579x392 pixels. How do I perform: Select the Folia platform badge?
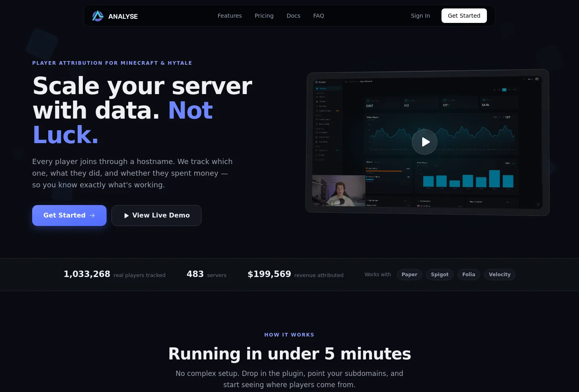(x=469, y=275)
